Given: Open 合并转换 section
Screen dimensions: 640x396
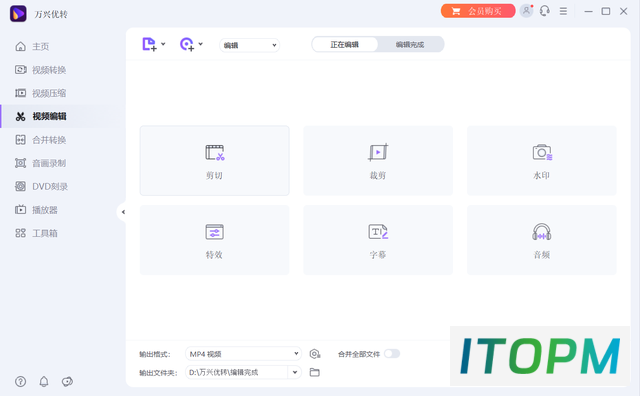Looking at the screenshot, I should click(x=40, y=140).
